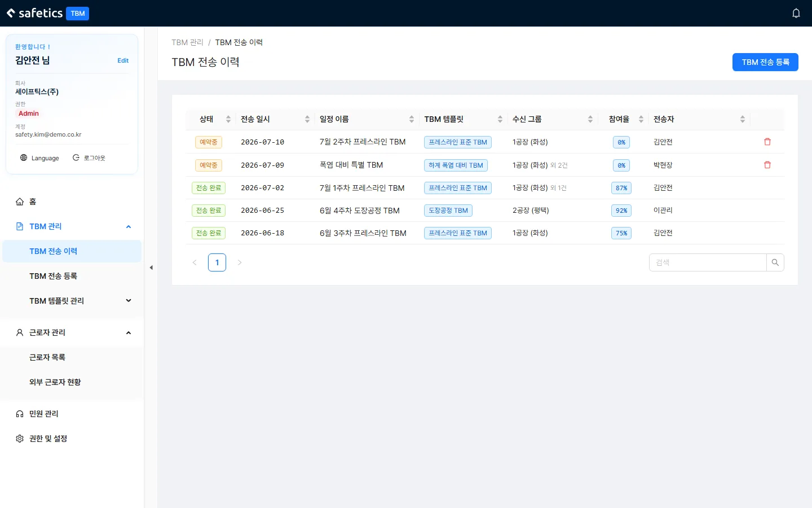Click the 하계 폭염 대비 TBM template tag
Viewport: 812px width, 508px height.
tap(456, 165)
